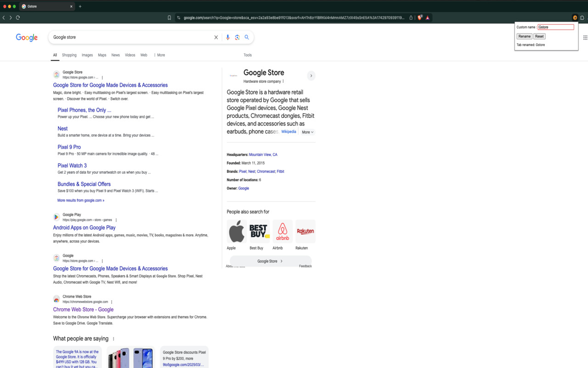Click the Fitbit brand link
The height and width of the screenshot is (368, 588).
tap(281, 172)
